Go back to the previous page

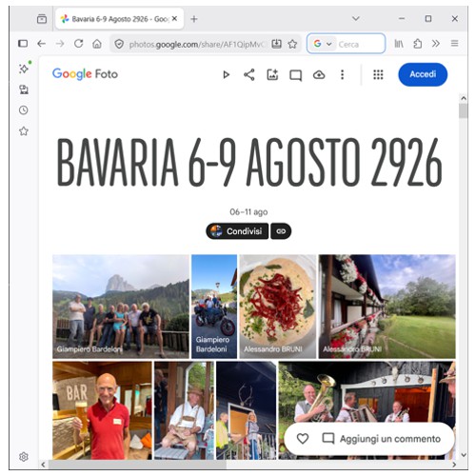[42, 44]
